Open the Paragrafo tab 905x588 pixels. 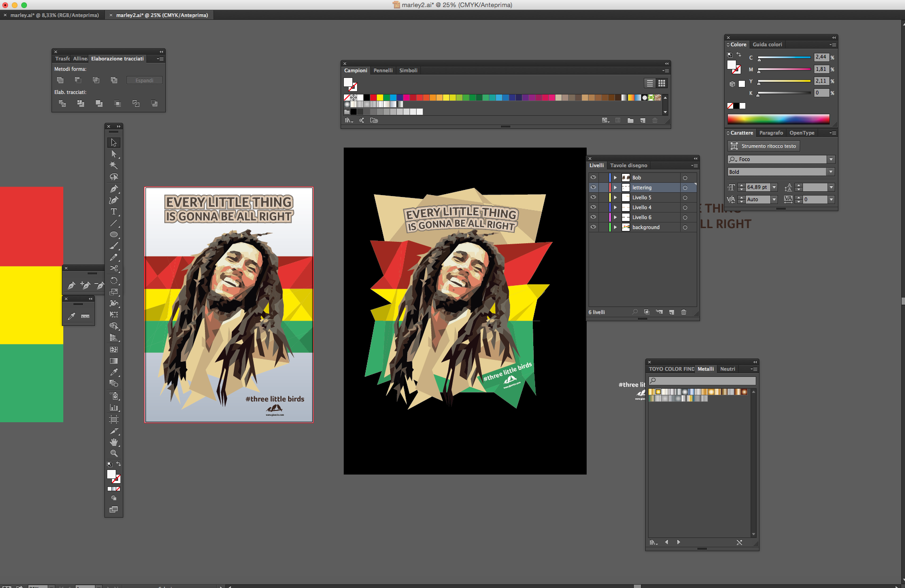[771, 133]
